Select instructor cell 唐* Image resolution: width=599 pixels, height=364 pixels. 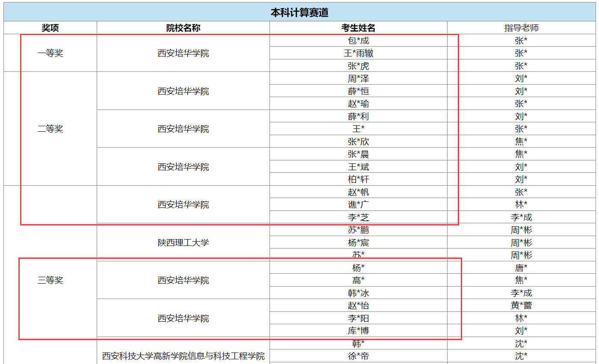521,268
